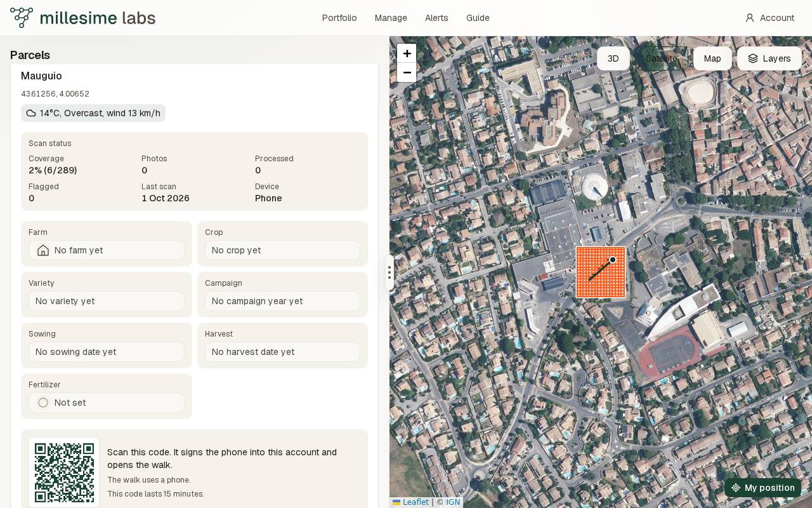Click the Last scan date 1 Oct 2026
This screenshot has width=812, height=508.
[x=166, y=198]
